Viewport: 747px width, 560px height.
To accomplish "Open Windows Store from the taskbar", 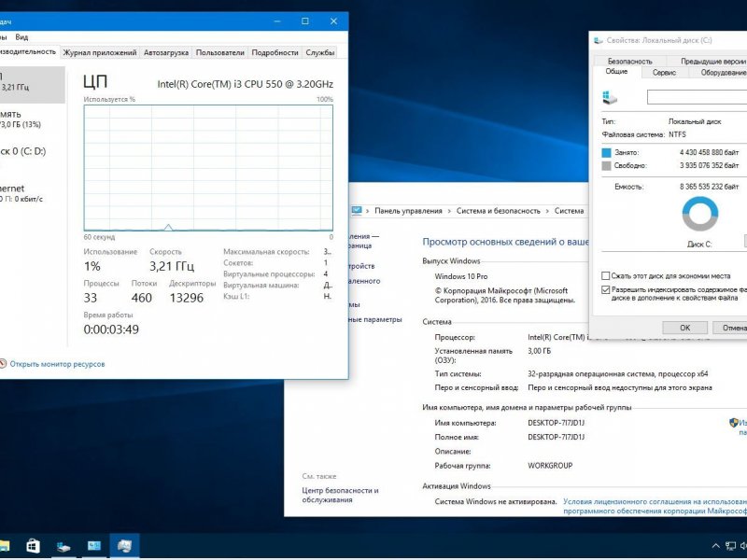I will tap(33, 546).
